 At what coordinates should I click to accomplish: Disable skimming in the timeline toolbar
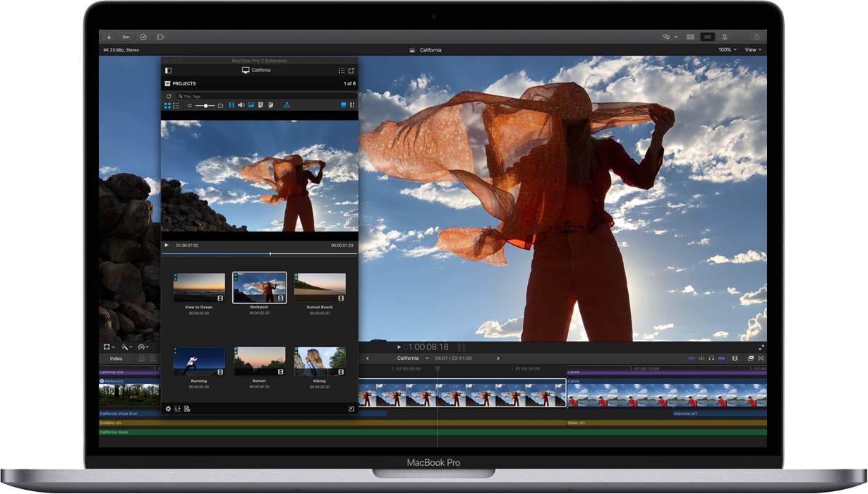tap(692, 358)
